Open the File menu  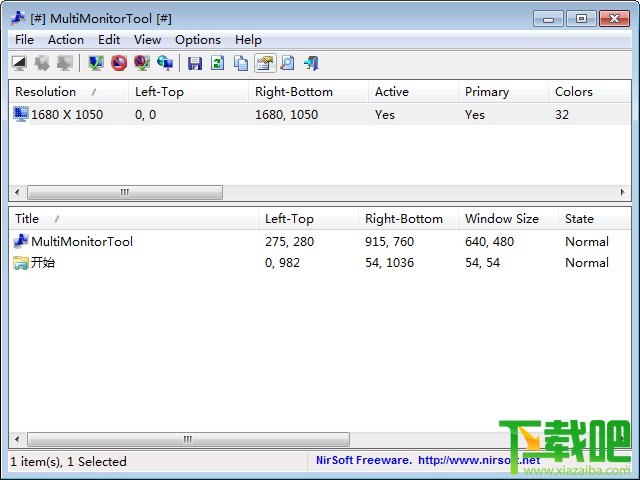point(24,40)
